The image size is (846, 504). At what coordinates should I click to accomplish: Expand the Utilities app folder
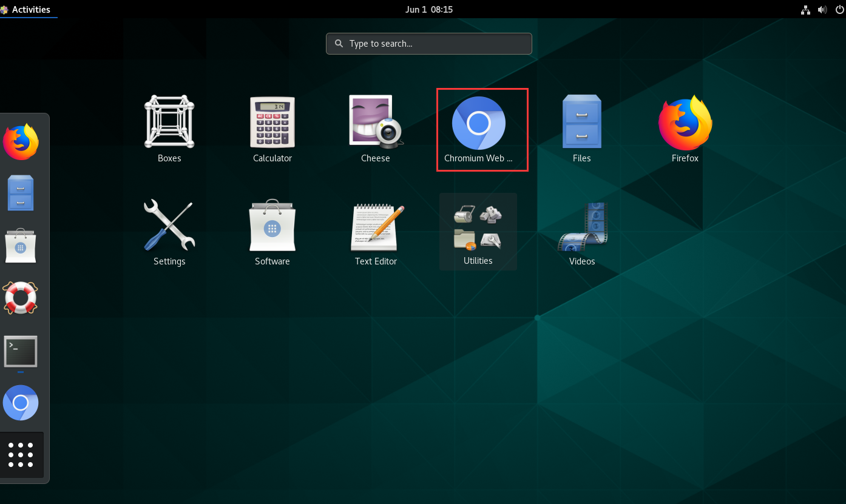point(478,232)
